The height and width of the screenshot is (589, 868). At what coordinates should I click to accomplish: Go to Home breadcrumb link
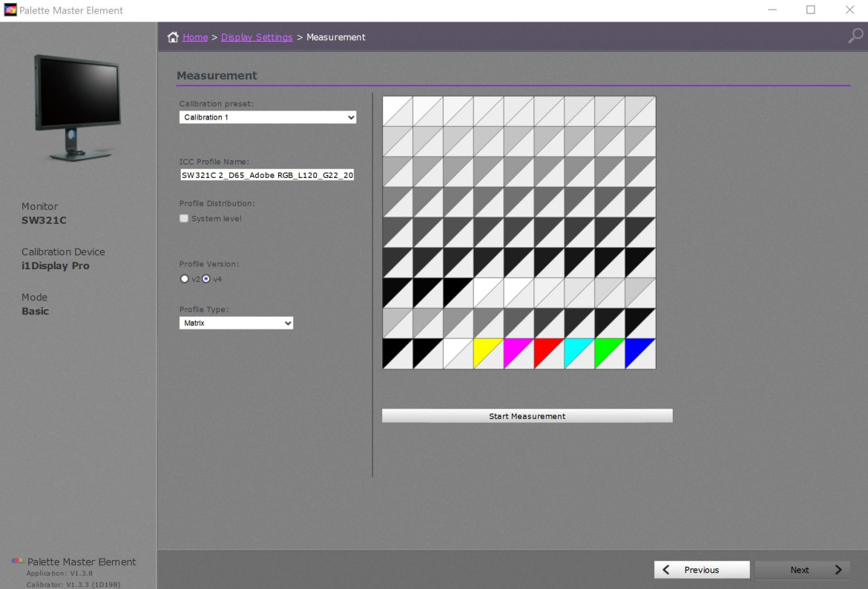pyautogui.click(x=195, y=37)
